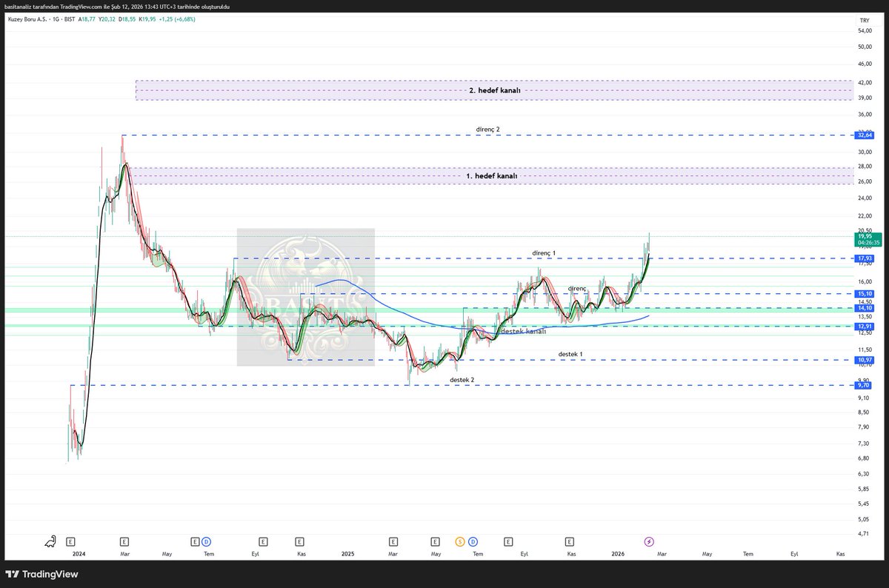Click the TradingView logo
The height and width of the screenshot is (588, 889).
tap(41, 574)
